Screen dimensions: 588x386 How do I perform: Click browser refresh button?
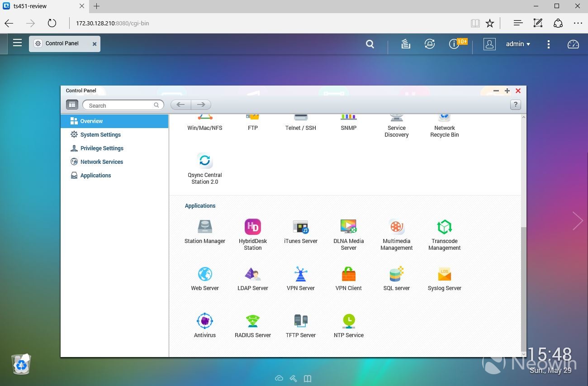pyautogui.click(x=52, y=23)
